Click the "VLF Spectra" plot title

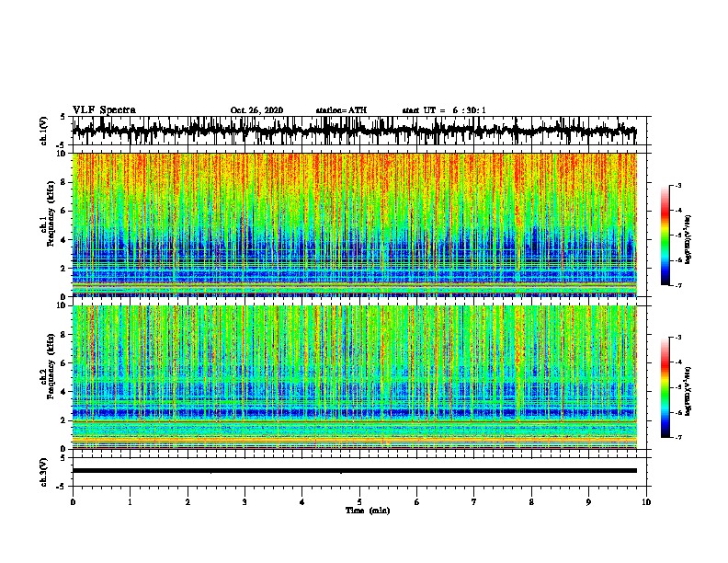104,110
